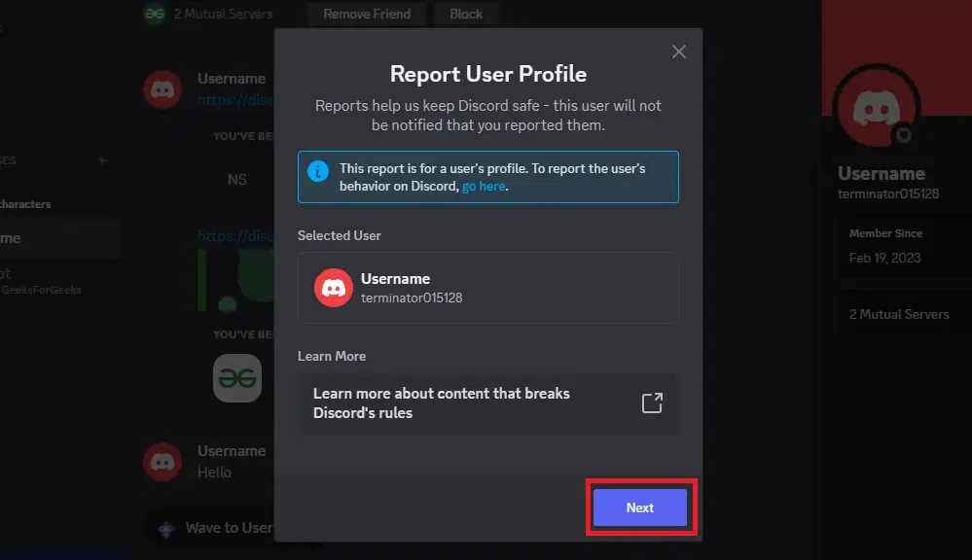Click terminator015128 in the right profile panel

tap(888, 193)
